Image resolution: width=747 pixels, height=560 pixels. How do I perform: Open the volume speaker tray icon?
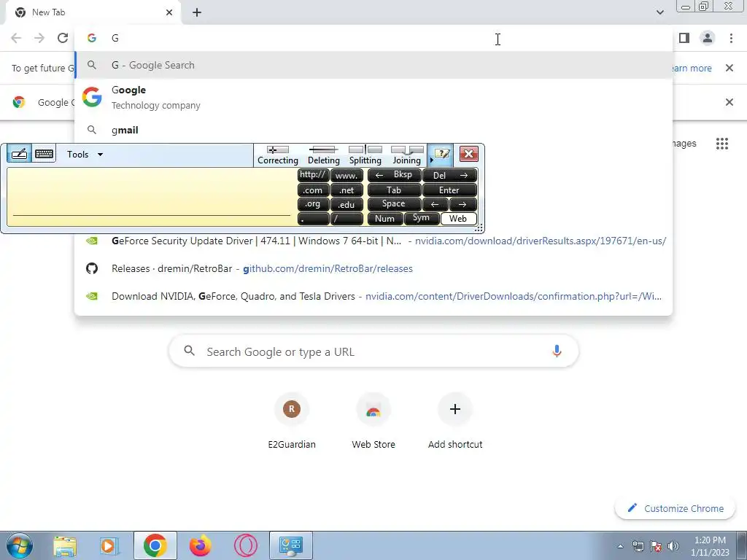[x=673, y=546]
